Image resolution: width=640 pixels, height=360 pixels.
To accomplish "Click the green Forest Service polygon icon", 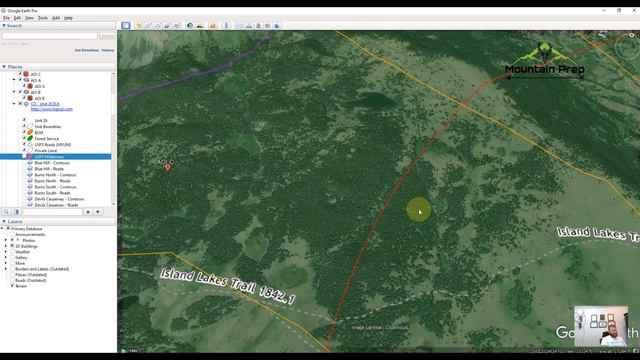I will [30, 138].
